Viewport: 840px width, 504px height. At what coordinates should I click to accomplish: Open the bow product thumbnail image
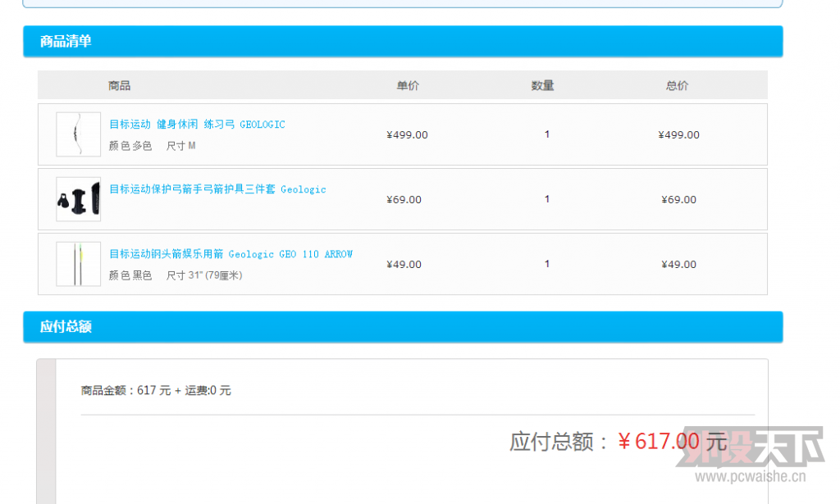pyautogui.click(x=78, y=134)
